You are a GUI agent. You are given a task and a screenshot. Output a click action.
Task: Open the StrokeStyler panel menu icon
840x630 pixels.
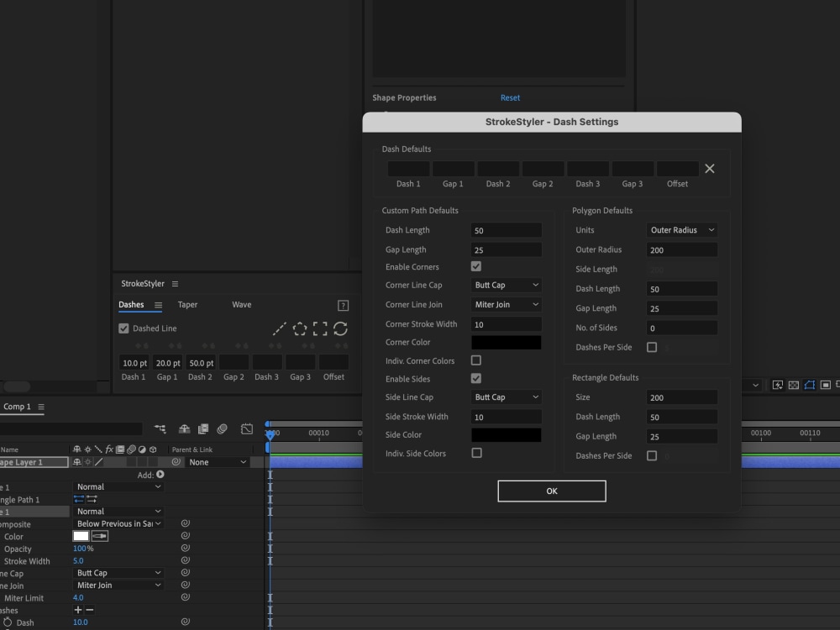pos(176,284)
